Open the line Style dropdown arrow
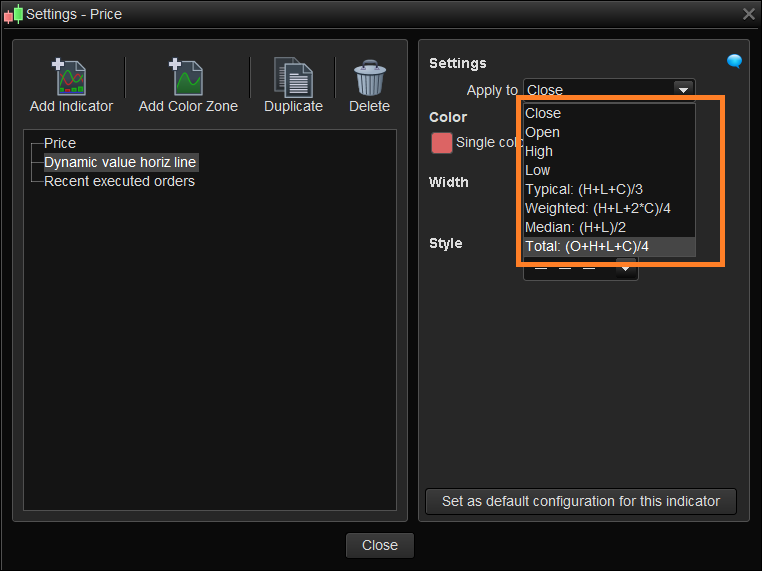 click(x=626, y=269)
